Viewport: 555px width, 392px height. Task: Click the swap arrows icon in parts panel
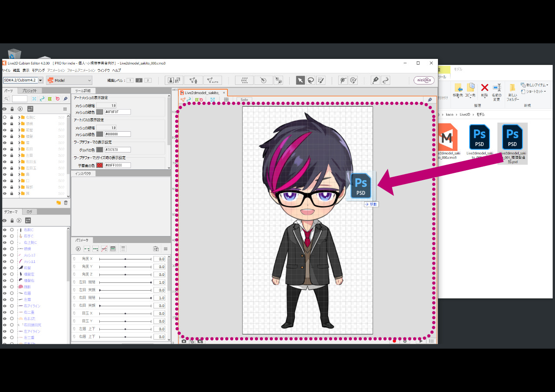click(30, 109)
